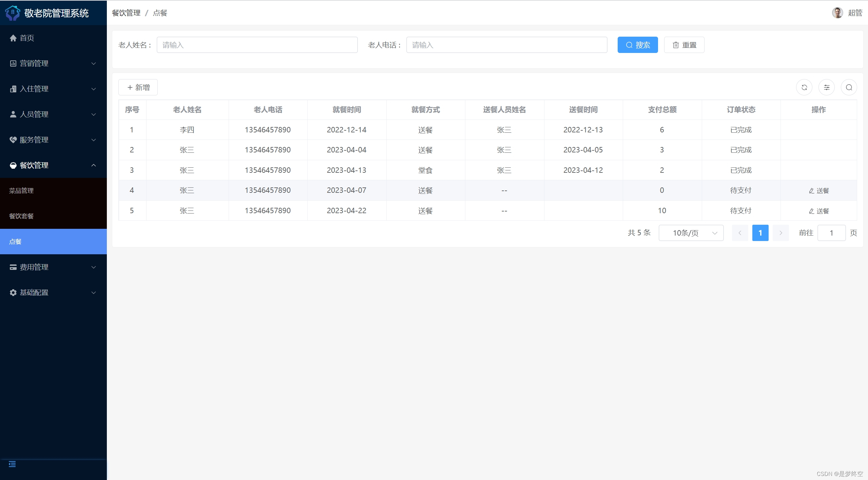Click the 营销管理 chart icon
This screenshot has height=480, width=868.
coord(13,63)
